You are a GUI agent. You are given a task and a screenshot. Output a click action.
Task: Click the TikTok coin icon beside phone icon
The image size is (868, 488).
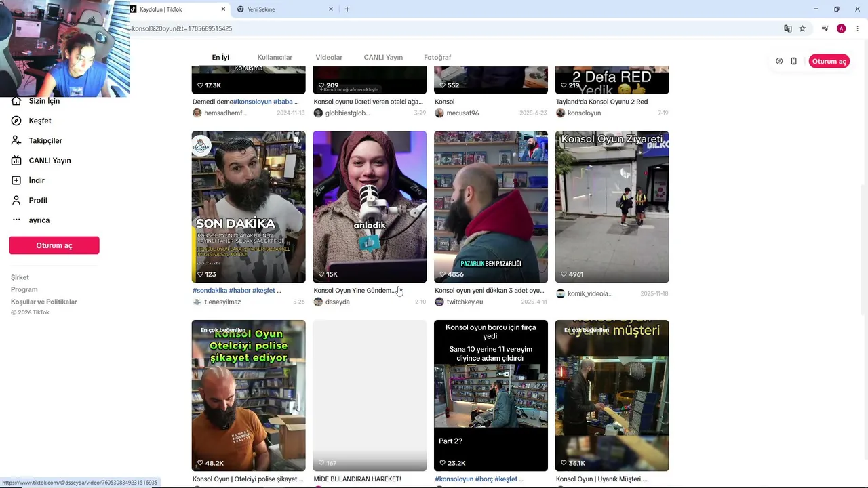tap(779, 61)
